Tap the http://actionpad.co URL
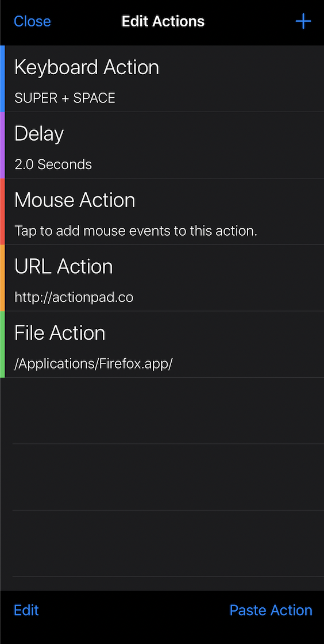The image size is (324, 644). click(74, 297)
